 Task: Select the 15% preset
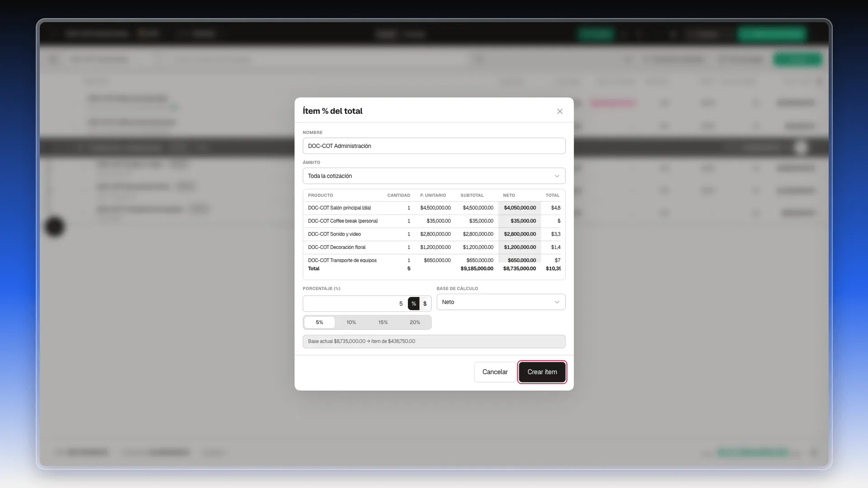pos(383,322)
